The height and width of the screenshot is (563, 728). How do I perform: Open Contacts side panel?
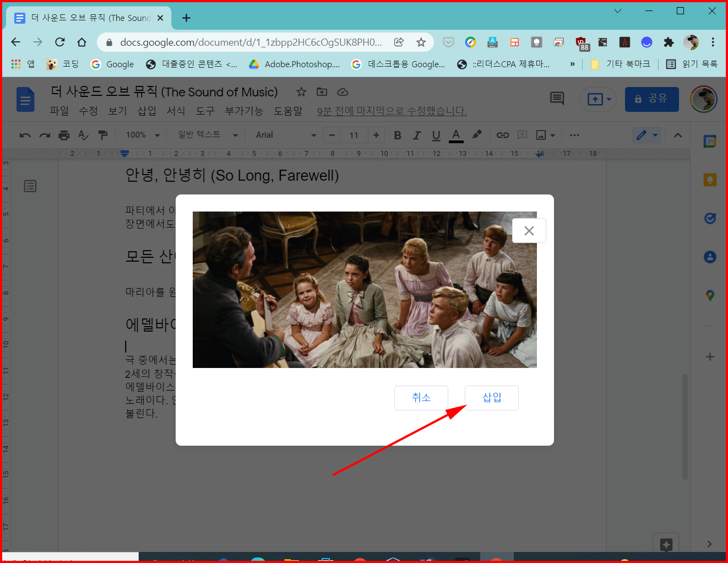tap(710, 257)
